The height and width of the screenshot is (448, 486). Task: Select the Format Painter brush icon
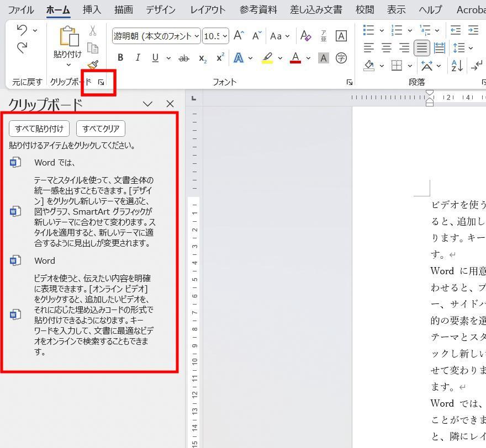tap(93, 65)
